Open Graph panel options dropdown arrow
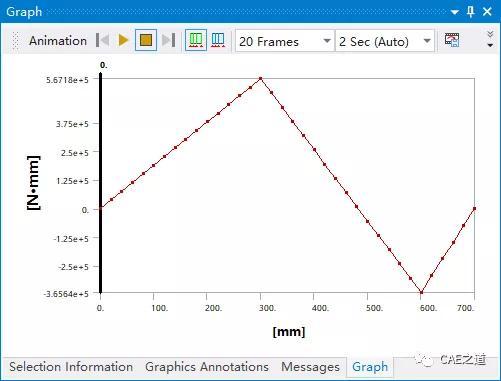 [455, 12]
